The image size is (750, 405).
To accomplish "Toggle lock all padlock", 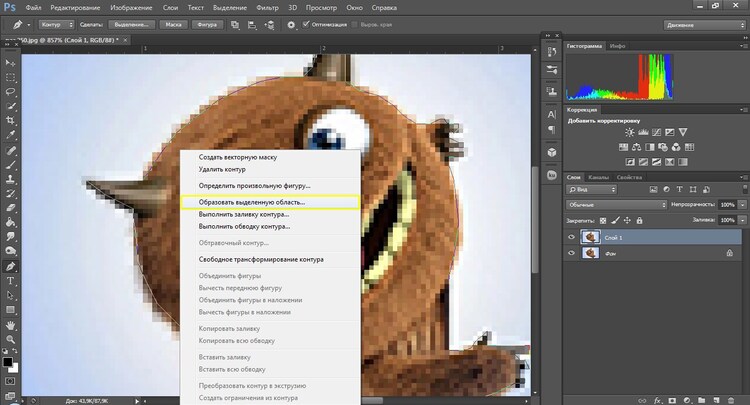I will pyautogui.click(x=640, y=220).
